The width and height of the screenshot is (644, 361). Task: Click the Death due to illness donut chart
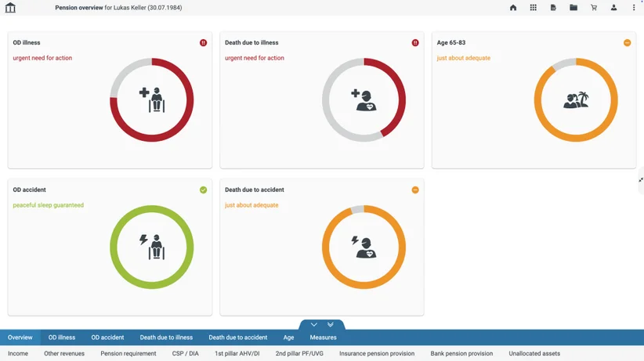pos(364,99)
